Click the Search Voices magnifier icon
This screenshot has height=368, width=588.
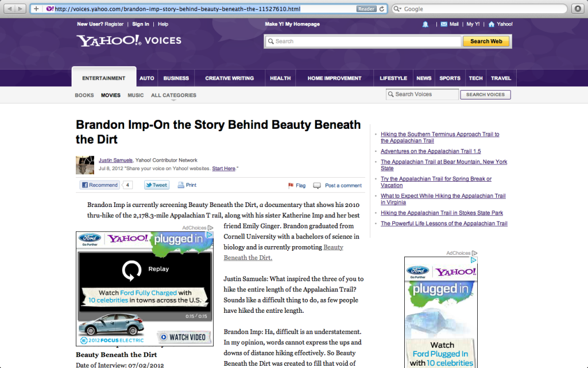coord(390,94)
